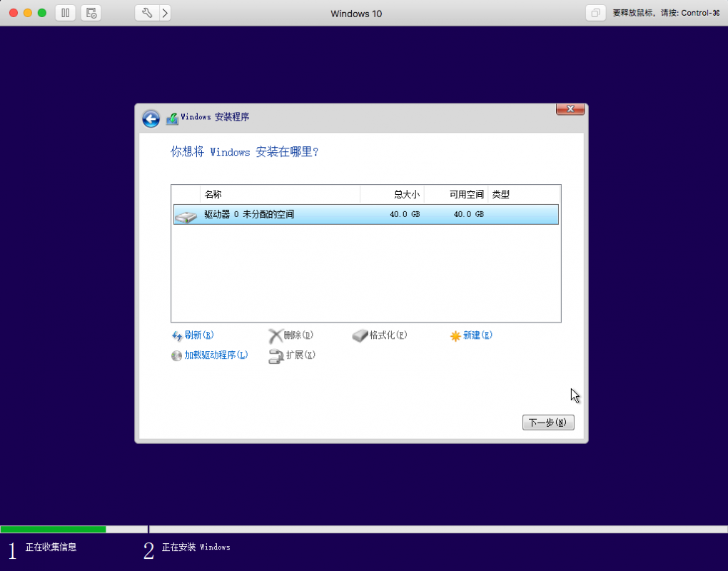Click the macOS yellow minimize button
Screen dimensions: 728x571
click(28, 13)
